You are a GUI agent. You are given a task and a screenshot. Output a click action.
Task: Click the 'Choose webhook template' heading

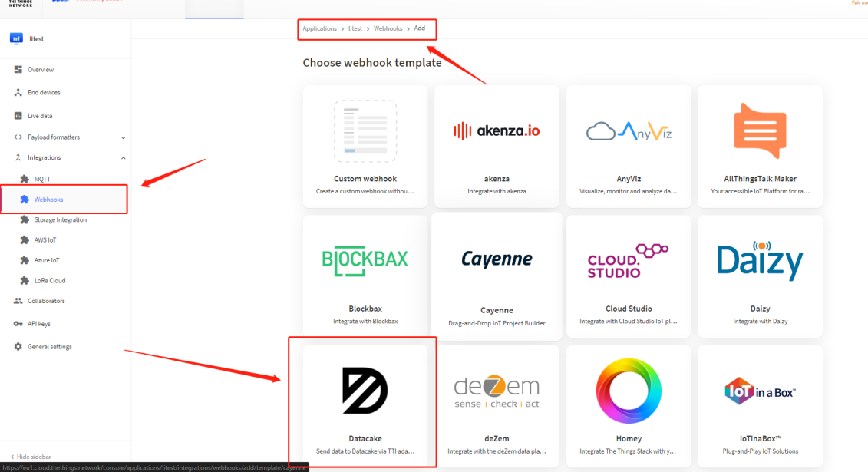pos(372,62)
